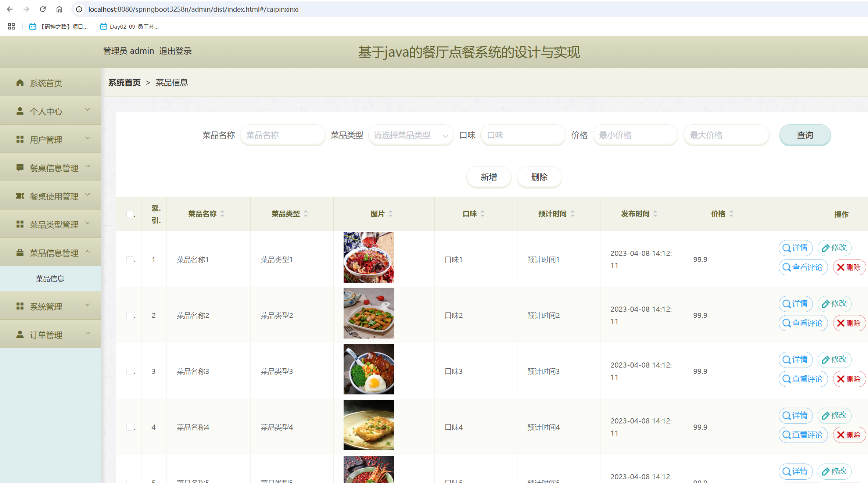The width and height of the screenshot is (868, 483).
Task: Sort by 发布时间 column arrows
Action: [x=655, y=214]
